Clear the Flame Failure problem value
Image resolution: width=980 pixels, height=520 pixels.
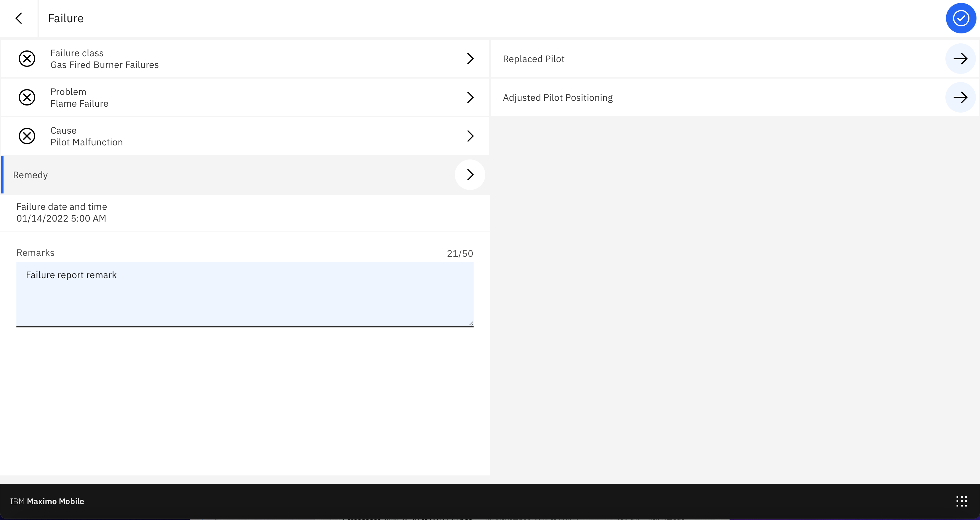[27, 97]
